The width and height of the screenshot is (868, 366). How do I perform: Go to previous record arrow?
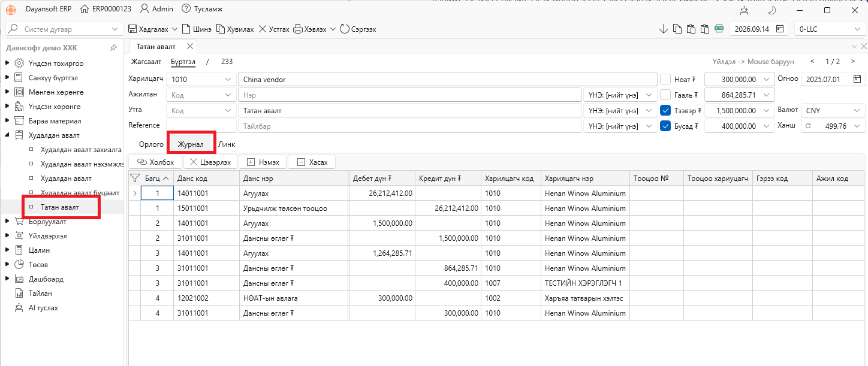coord(812,61)
